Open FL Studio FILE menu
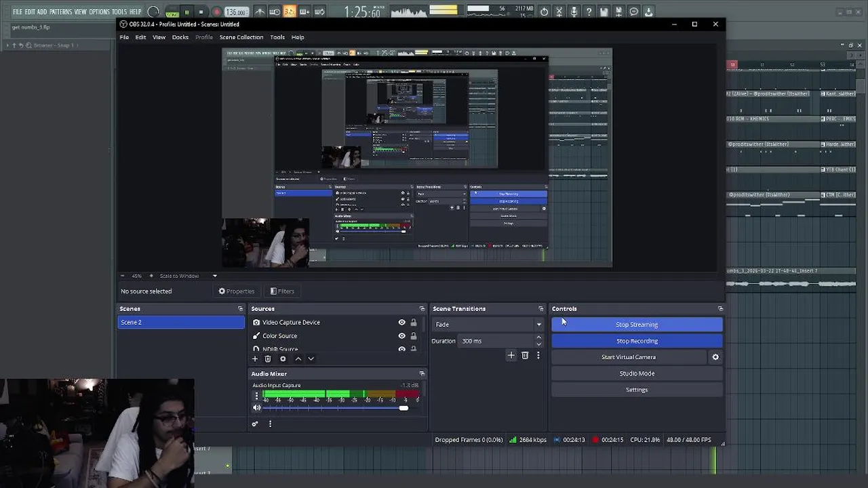868x488 pixels. 17,12
